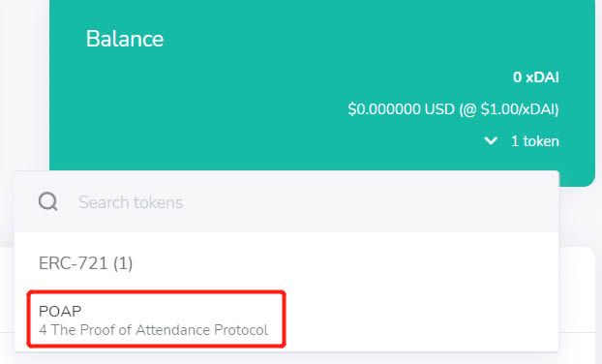Screen dimensions: 602x364
Task: Click the empty search bar area past the placeholder
Action: coord(365,202)
